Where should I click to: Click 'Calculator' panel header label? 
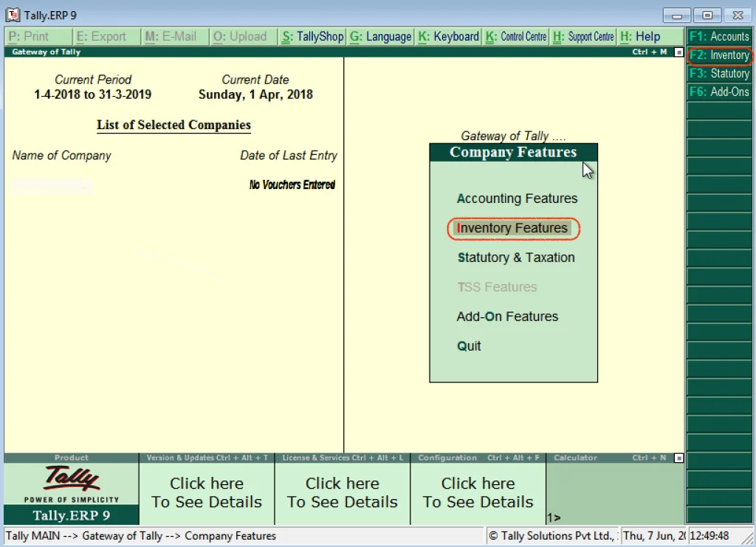[575, 458]
